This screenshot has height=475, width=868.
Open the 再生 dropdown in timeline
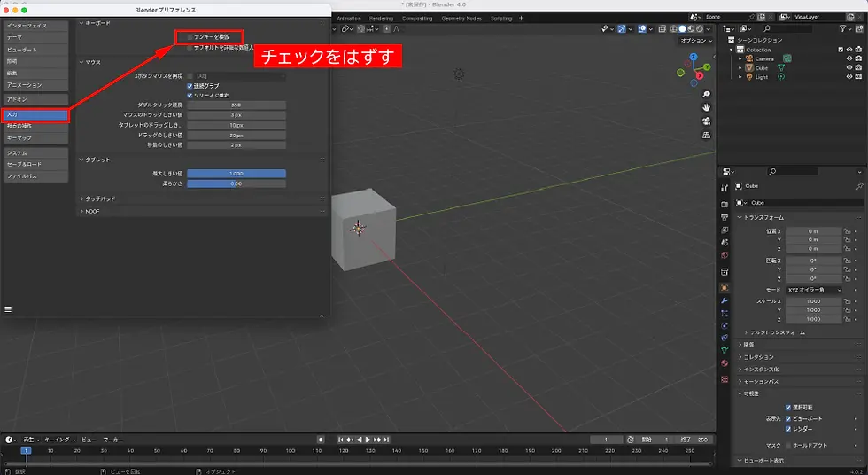click(31, 440)
